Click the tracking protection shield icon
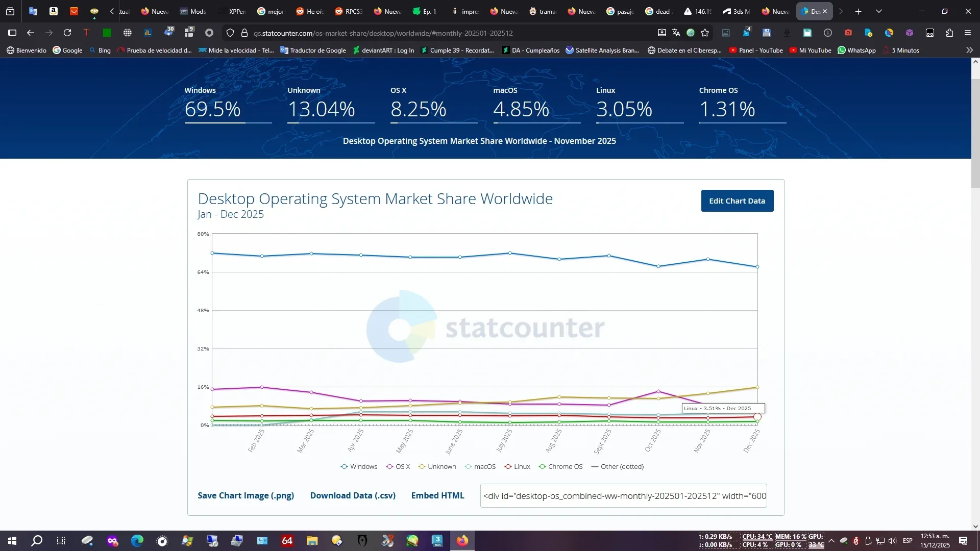This screenshot has height=551, width=980. 230,33
